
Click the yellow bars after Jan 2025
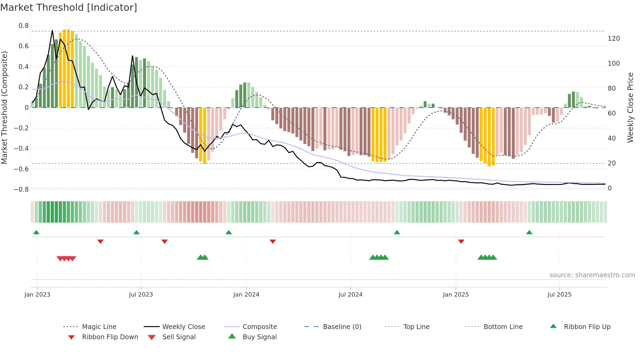[x=487, y=137]
